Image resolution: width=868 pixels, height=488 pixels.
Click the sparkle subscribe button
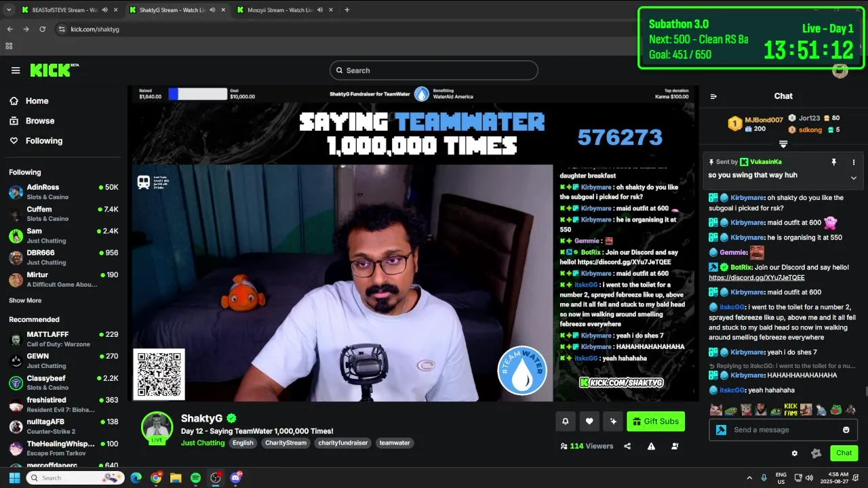click(613, 422)
